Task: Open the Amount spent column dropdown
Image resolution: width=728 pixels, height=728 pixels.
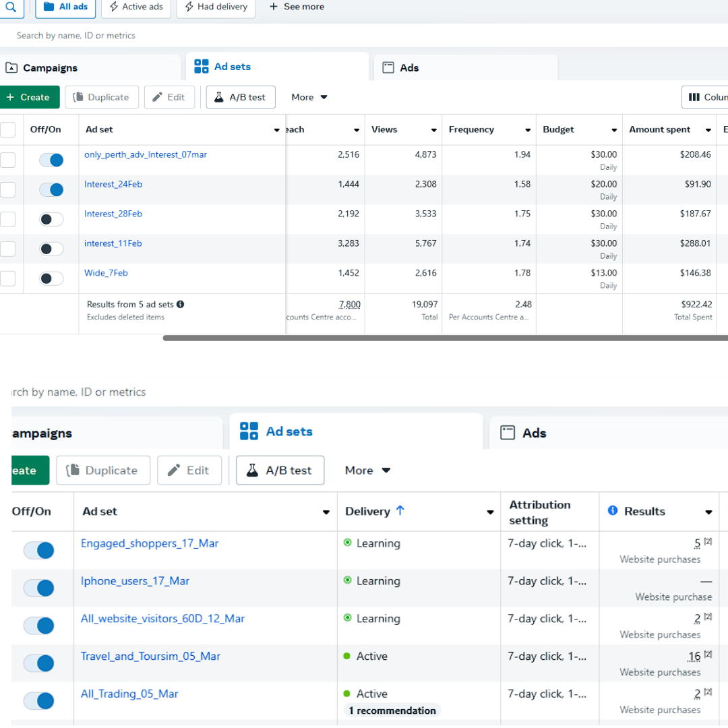Action: pos(708,130)
